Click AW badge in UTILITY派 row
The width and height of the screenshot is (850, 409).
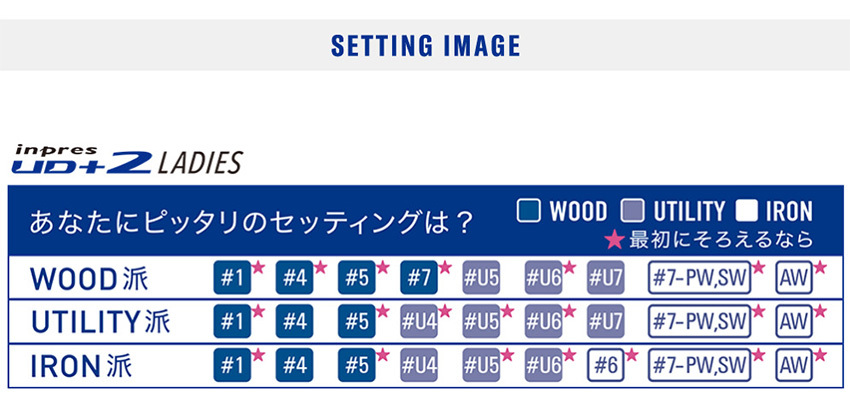pos(794,322)
